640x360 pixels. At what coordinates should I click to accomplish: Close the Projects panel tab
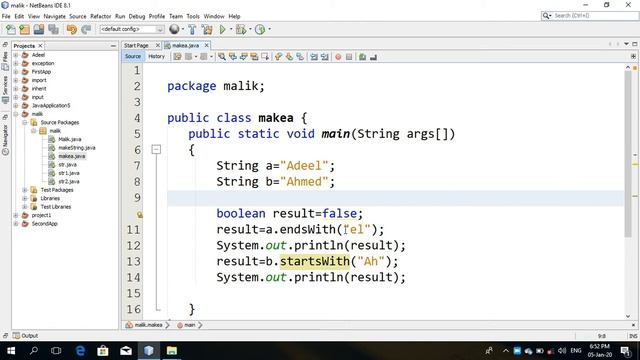pyautogui.click(x=40, y=46)
